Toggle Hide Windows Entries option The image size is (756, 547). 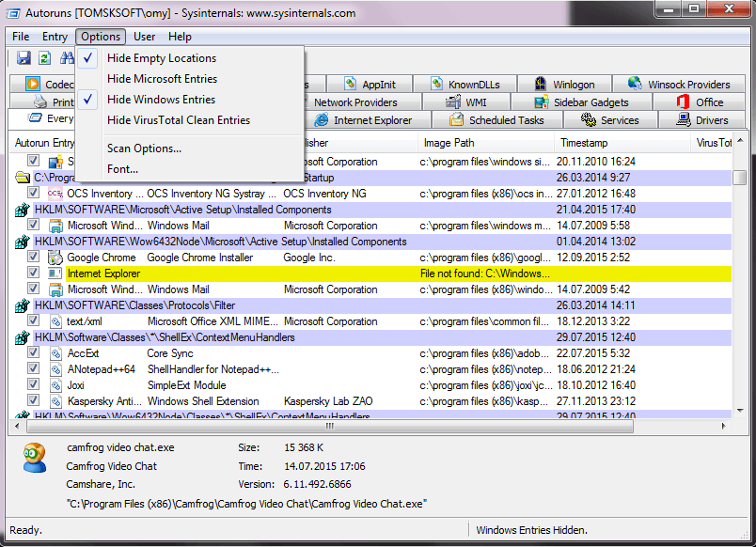click(x=190, y=100)
